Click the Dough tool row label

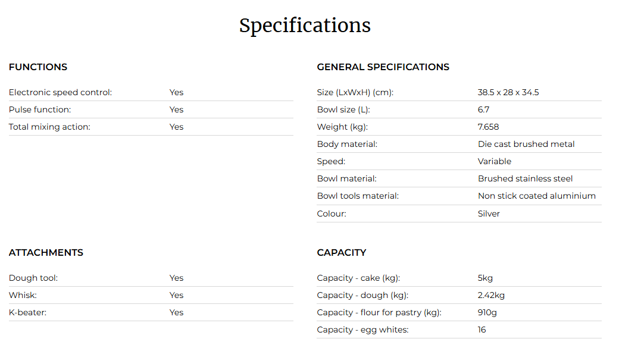click(x=33, y=278)
